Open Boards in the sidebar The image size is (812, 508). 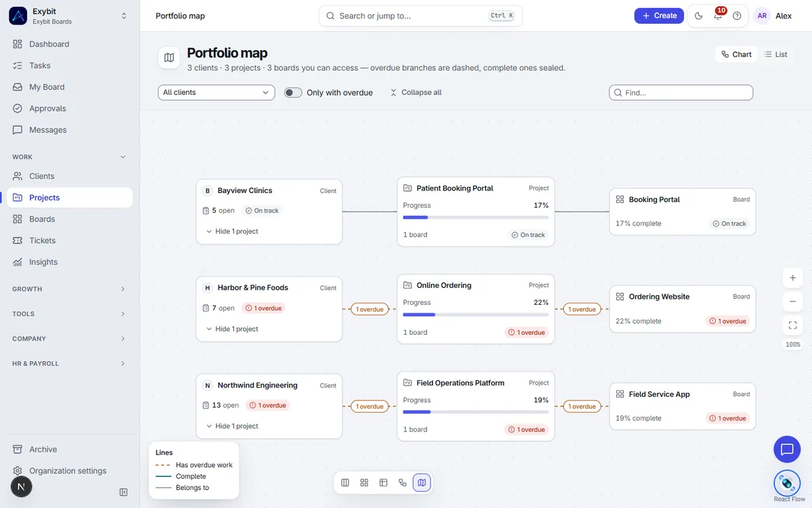point(70,219)
